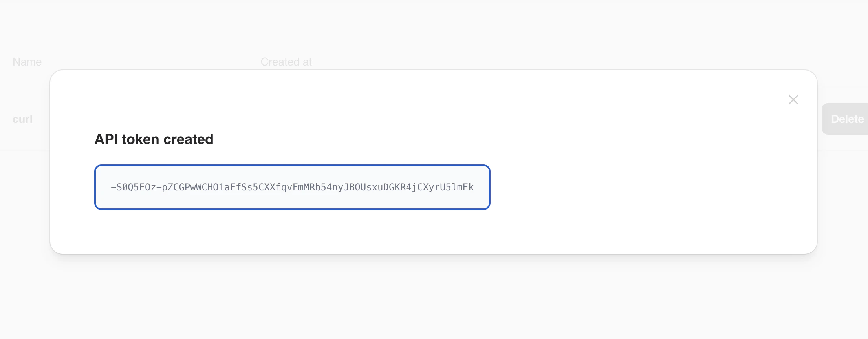Sort tokens by Created at column
The image size is (868, 339).
click(x=286, y=62)
